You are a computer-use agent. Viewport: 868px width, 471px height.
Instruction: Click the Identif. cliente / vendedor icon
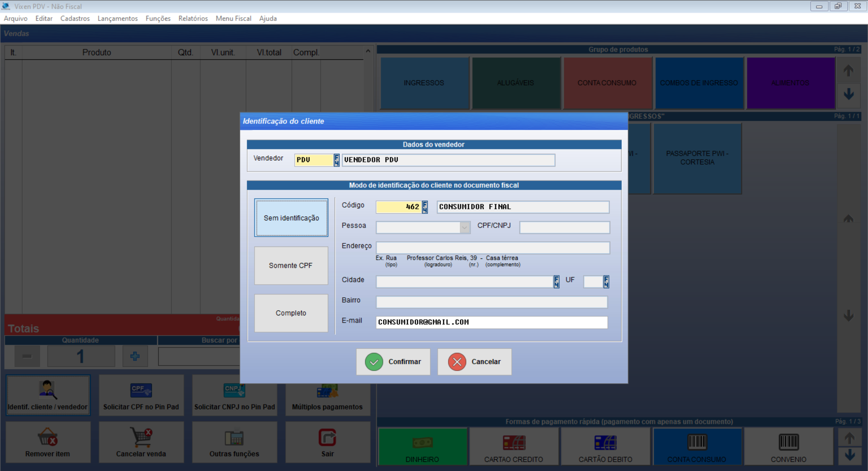click(x=47, y=390)
